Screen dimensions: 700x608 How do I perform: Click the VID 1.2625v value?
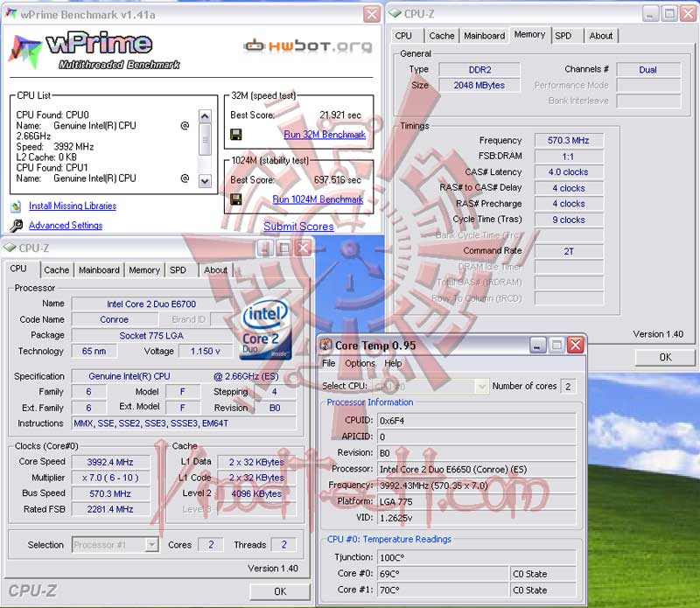click(x=477, y=518)
